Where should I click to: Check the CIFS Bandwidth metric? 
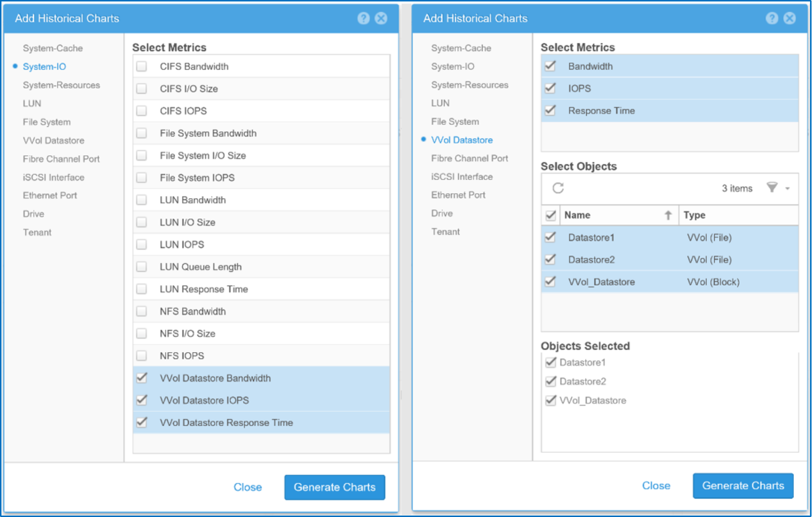(x=142, y=67)
